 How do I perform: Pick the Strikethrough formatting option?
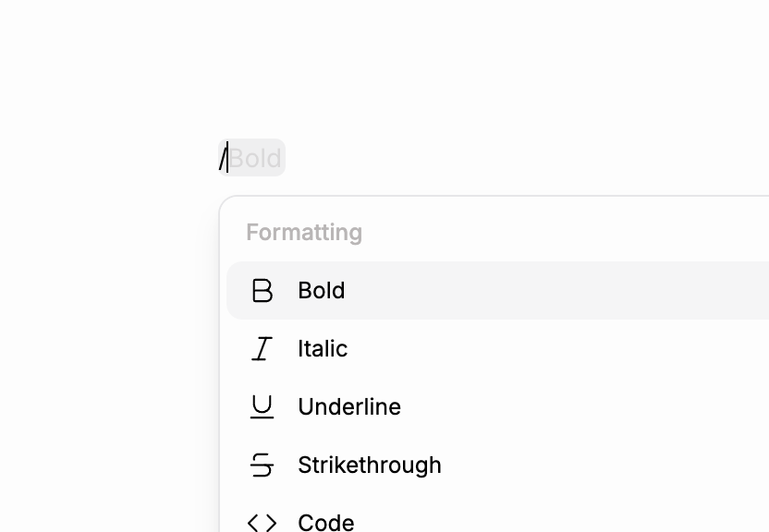point(370,465)
